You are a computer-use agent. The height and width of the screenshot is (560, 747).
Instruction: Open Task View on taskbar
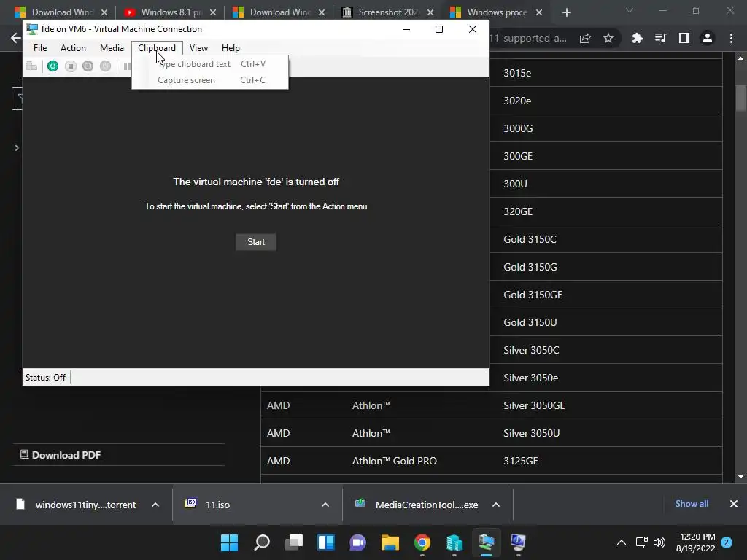294,542
